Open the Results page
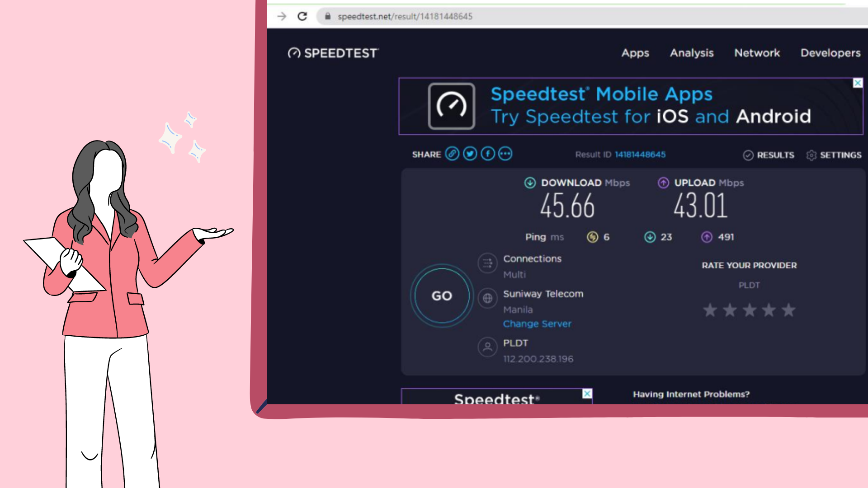 769,155
